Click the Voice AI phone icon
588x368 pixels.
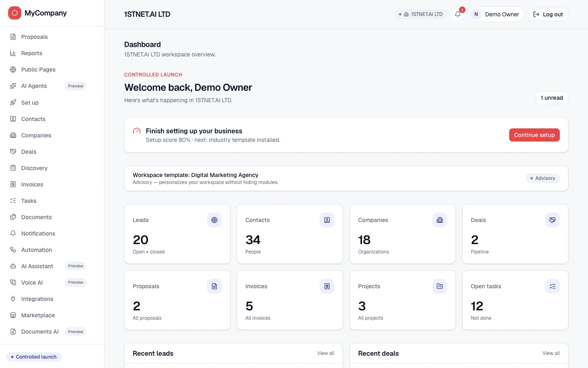pos(13,283)
